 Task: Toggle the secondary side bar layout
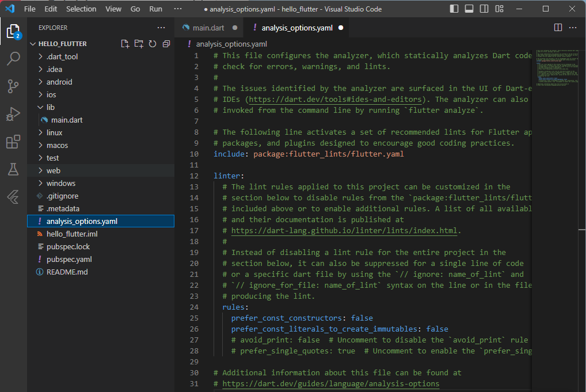pyautogui.click(x=484, y=9)
